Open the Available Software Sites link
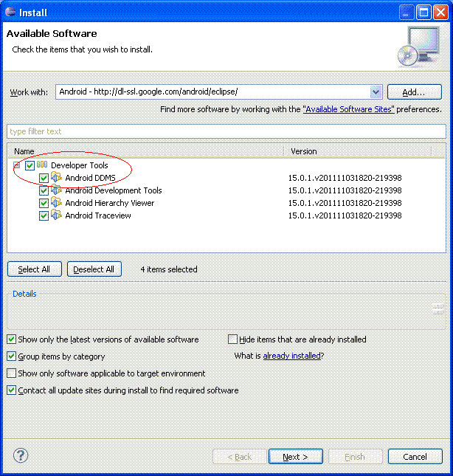 (x=349, y=109)
